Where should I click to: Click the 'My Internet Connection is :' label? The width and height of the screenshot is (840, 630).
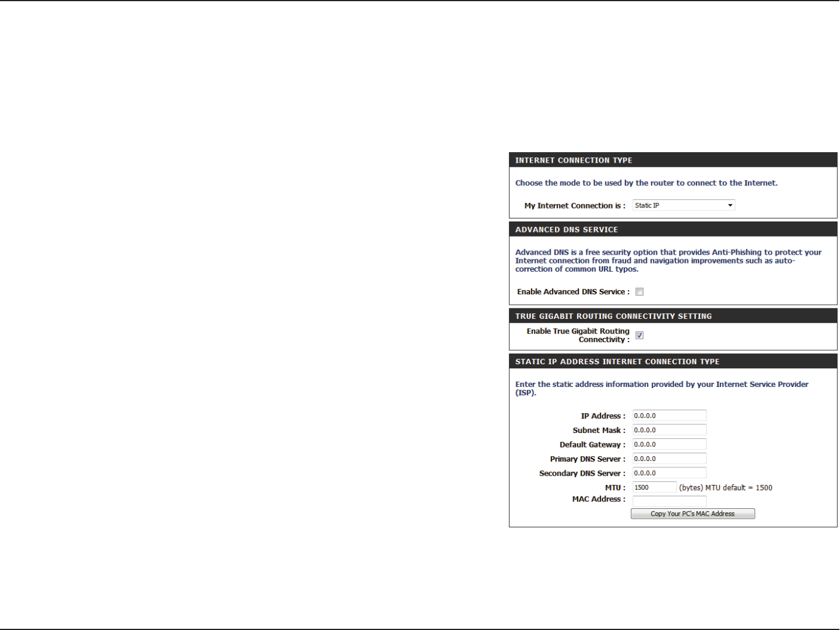point(575,206)
